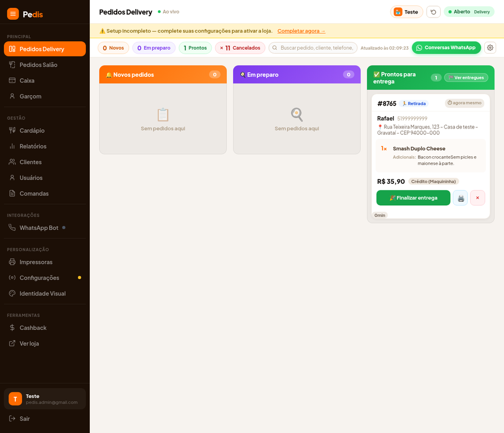The width and height of the screenshot is (504, 433).
Task: Toggle the Aberto Delivery store status
Action: coord(469,12)
